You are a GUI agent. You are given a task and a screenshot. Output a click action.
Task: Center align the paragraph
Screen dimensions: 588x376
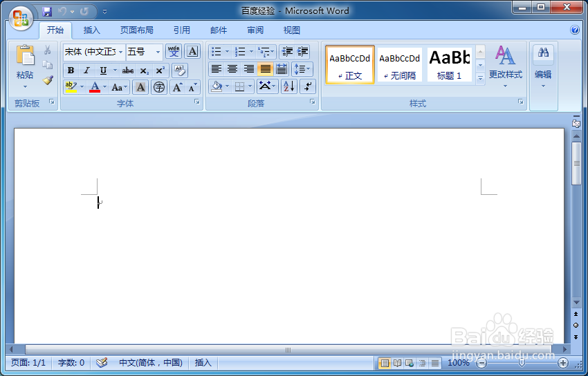(232, 69)
